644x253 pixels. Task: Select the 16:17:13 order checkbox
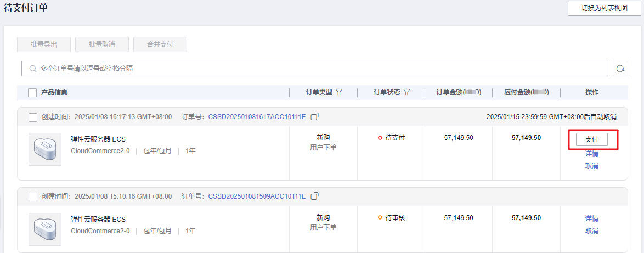click(x=32, y=117)
